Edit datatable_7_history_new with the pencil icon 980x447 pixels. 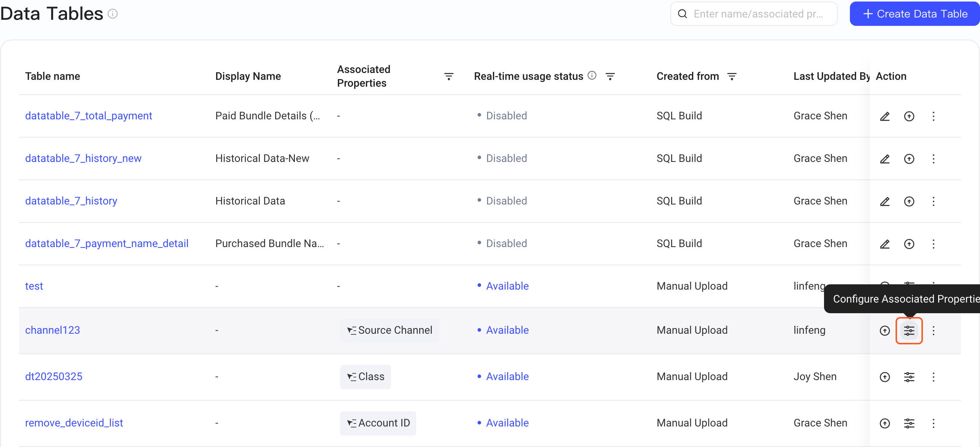pyautogui.click(x=885, y=159)
